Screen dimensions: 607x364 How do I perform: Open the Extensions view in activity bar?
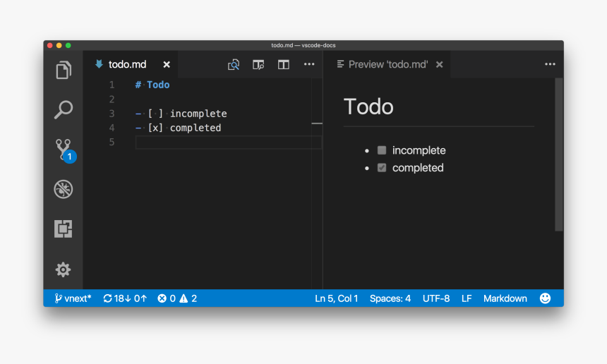(x=63, y=229)
